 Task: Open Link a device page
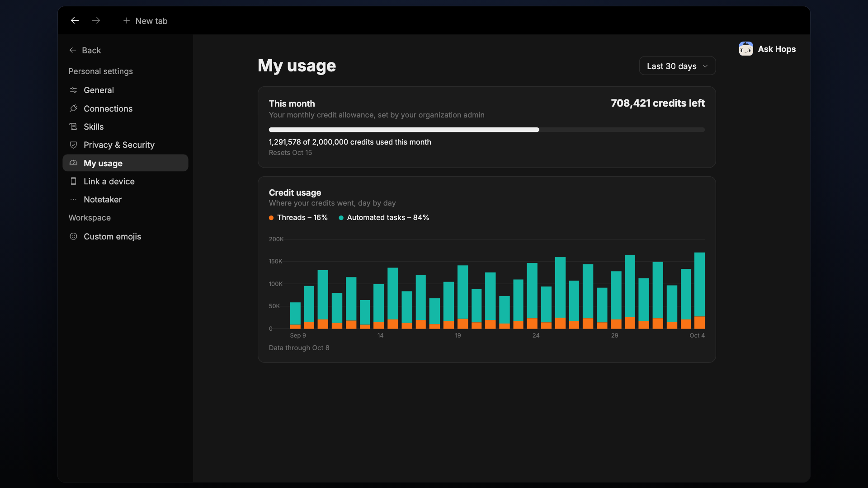[125, 181]
